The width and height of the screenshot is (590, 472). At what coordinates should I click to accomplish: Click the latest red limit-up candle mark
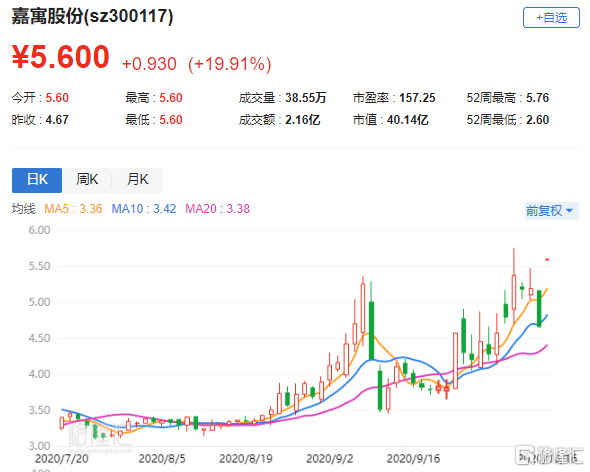[x=547, y=259]
